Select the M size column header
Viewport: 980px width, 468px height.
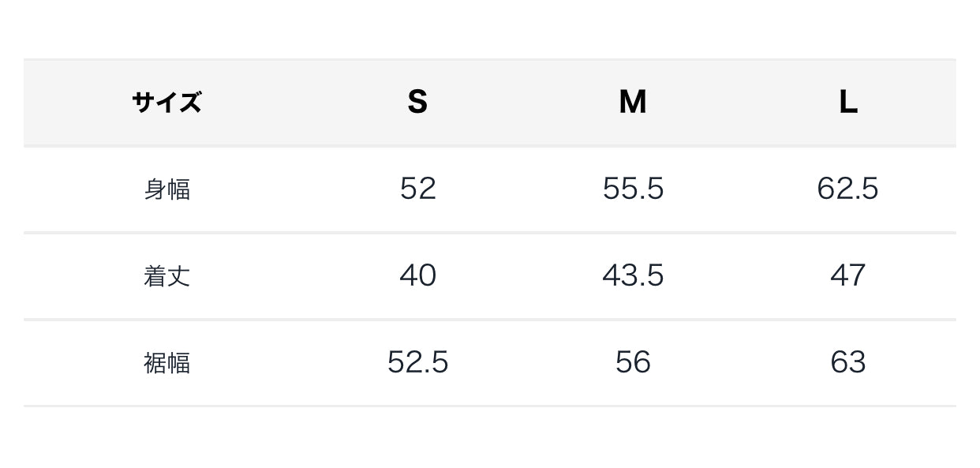click(633, 102)
